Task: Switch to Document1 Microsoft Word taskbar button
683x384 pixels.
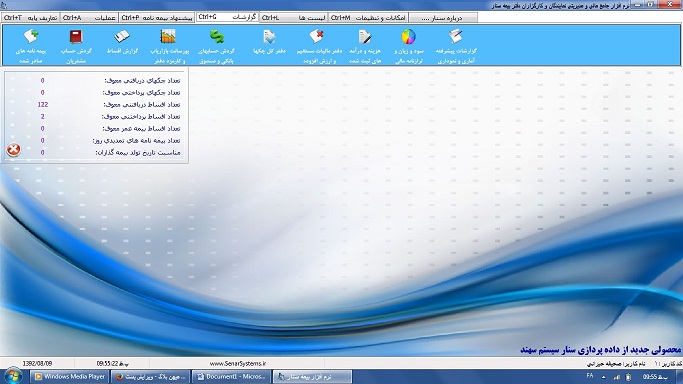Action: click(x=231, y=377)
